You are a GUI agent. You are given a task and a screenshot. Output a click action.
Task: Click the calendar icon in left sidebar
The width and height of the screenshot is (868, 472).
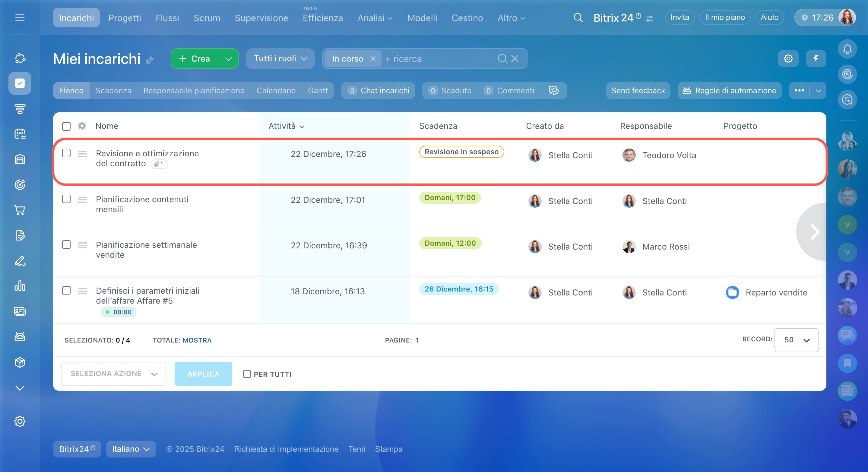(20, 134)
